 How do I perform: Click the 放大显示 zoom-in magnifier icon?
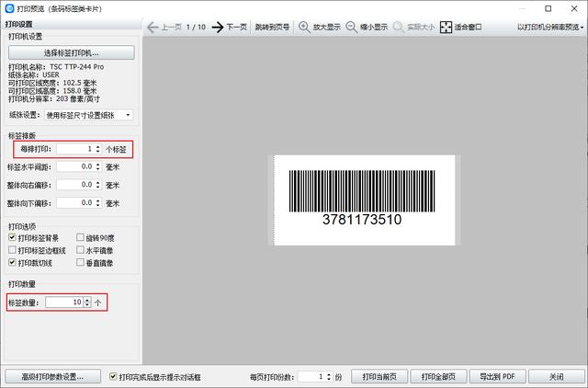(304, 27)
